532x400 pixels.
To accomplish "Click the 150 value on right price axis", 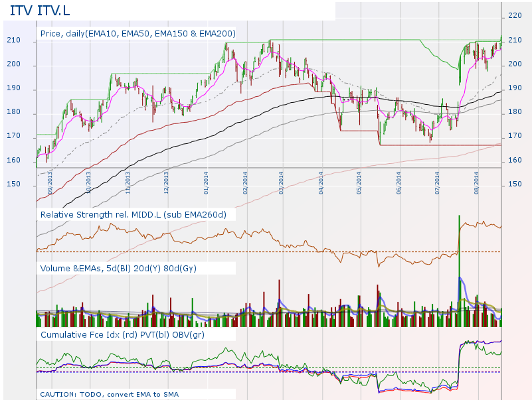I will click(515, 184).
